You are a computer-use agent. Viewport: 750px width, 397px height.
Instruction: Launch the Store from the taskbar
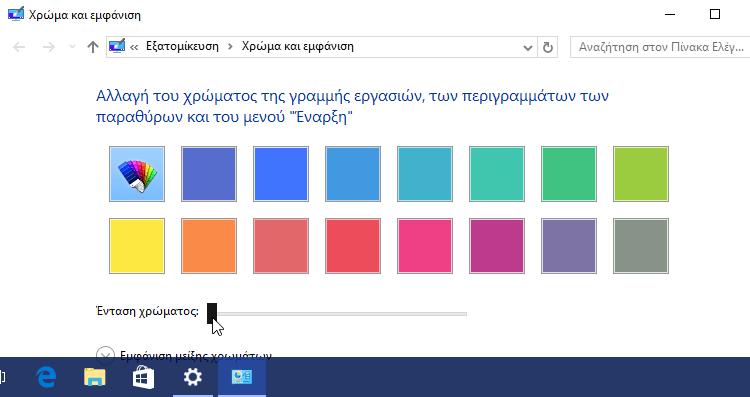click(143, 377)
